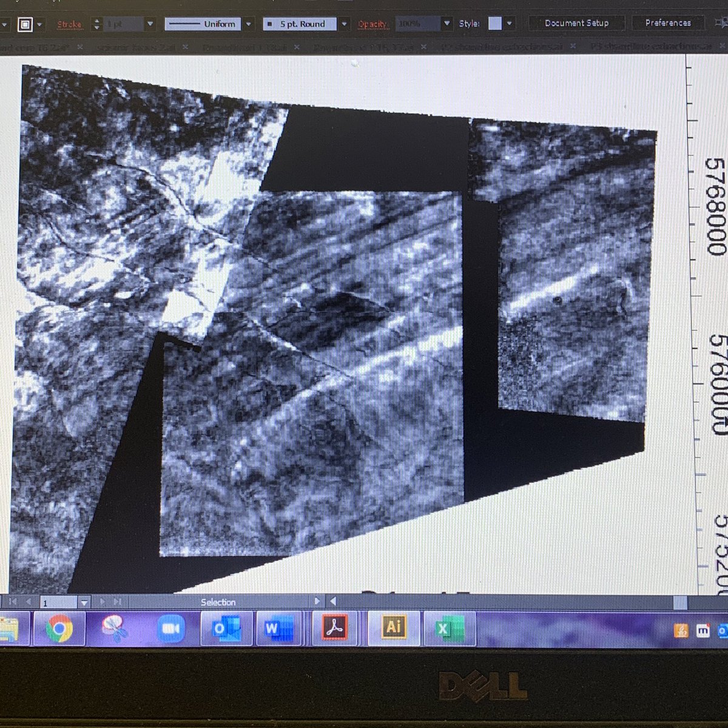This screenshot has height=728, width=728.
Task: Select the Uniform variable width profile box
Action: point(201,24)
